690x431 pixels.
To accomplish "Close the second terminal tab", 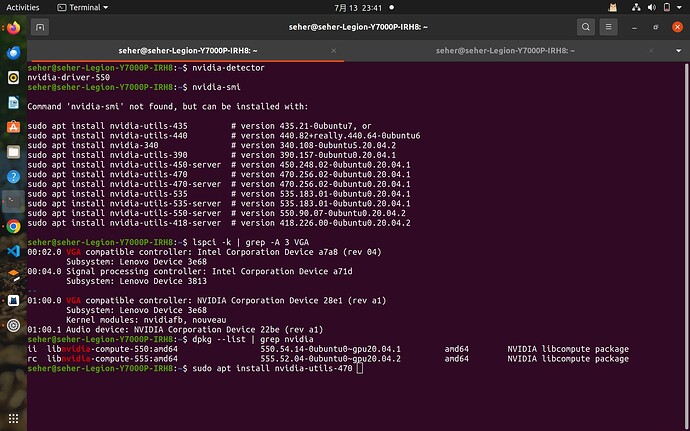I will 651,51.
